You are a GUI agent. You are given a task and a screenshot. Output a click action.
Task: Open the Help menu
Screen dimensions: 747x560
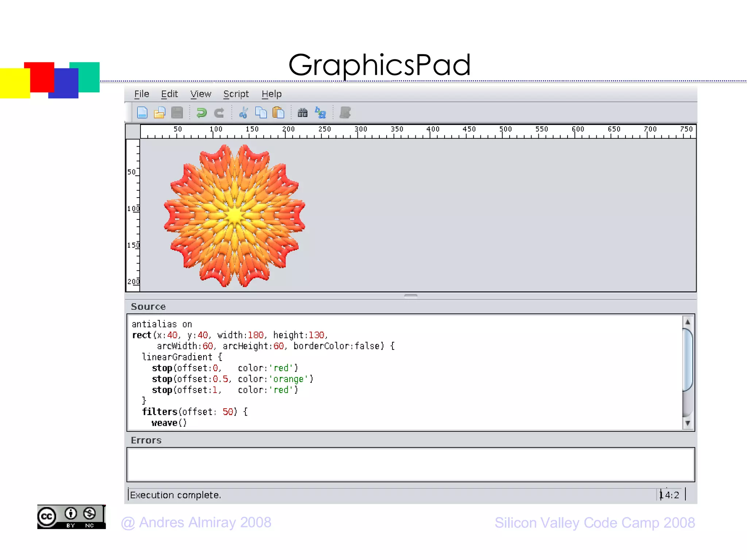pyautogui.click(x=271, y=94)
